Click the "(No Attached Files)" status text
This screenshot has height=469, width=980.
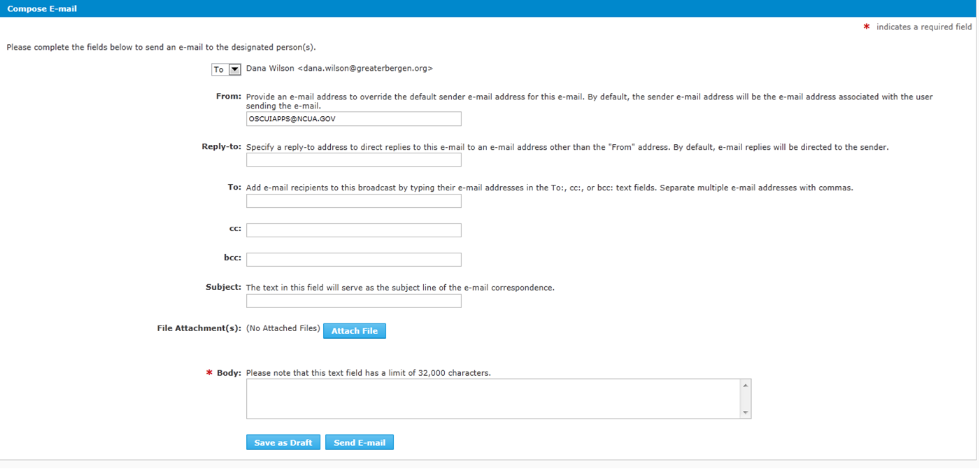[283, 328]
